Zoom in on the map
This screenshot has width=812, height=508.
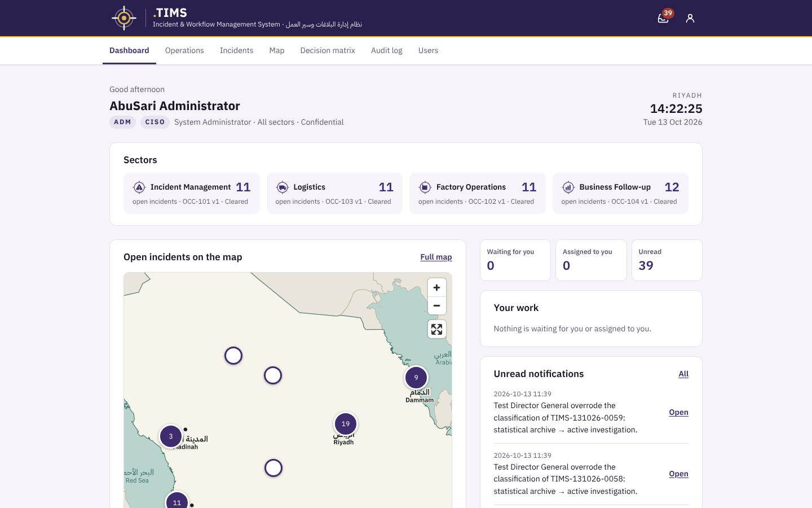tap(436, 288)
